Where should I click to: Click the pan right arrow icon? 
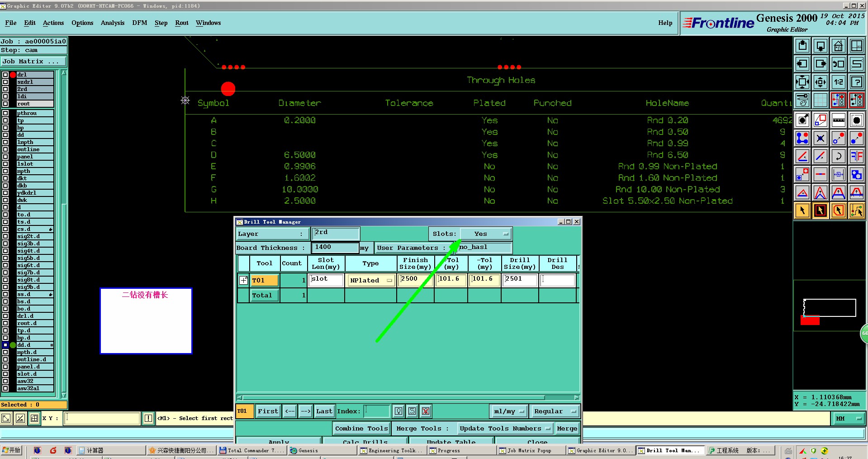point(821,64)
